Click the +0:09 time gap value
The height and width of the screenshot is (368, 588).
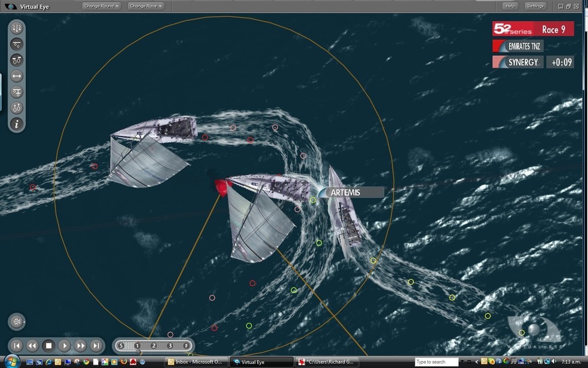click(x=560, y=62)
